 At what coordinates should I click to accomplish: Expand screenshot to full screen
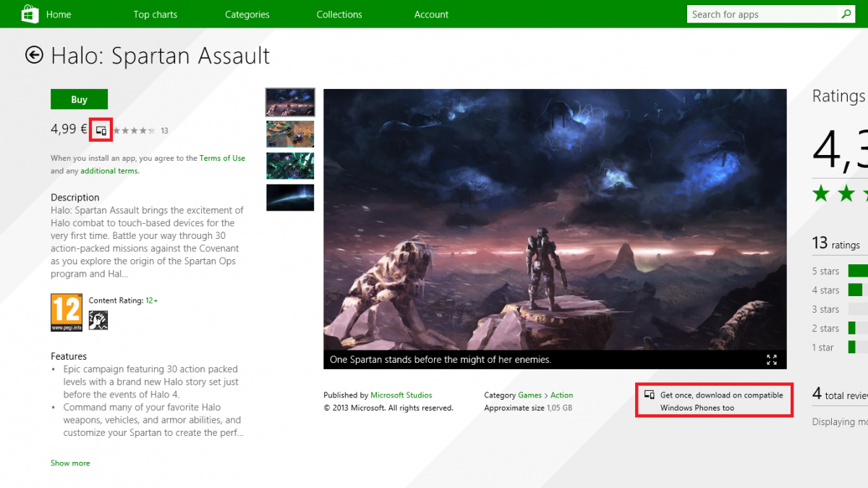pyautogui.click(x=772, y=360)
